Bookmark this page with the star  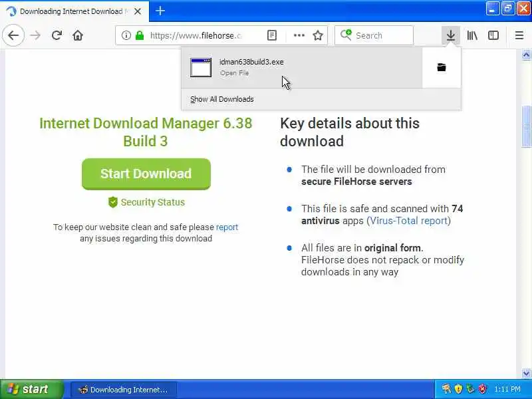318,35
